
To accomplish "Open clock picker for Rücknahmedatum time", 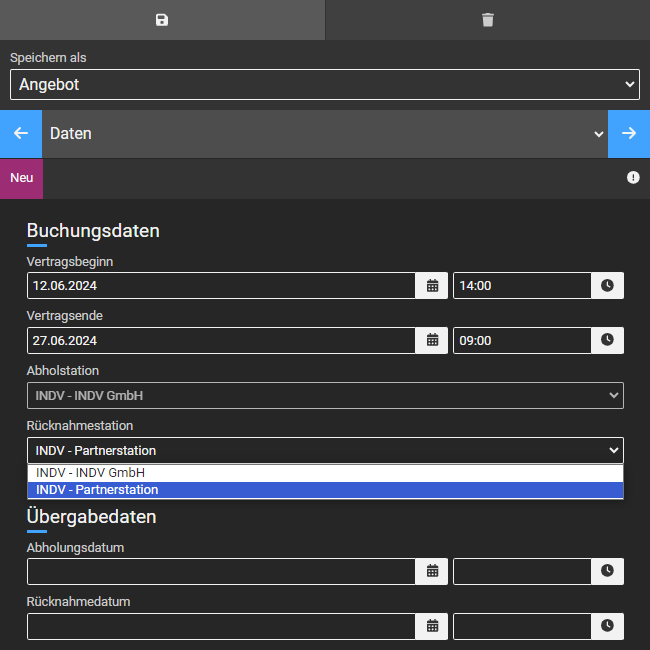I will coord(607,626).
